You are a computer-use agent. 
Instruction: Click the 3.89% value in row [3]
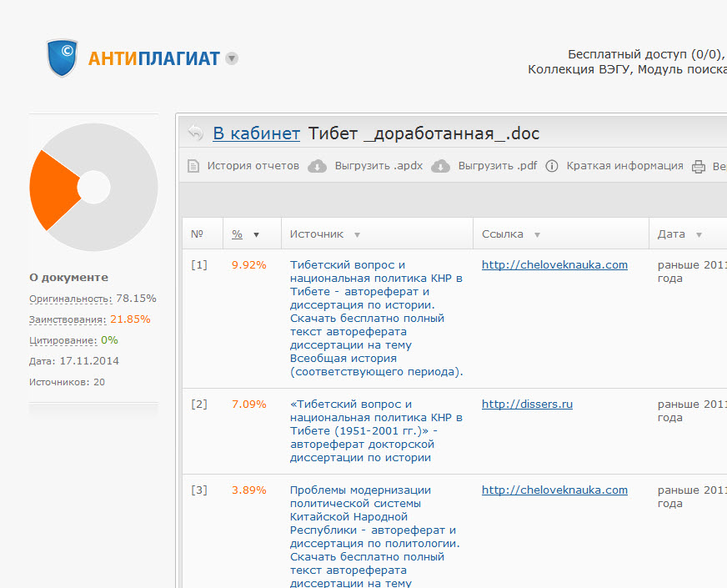249,490
